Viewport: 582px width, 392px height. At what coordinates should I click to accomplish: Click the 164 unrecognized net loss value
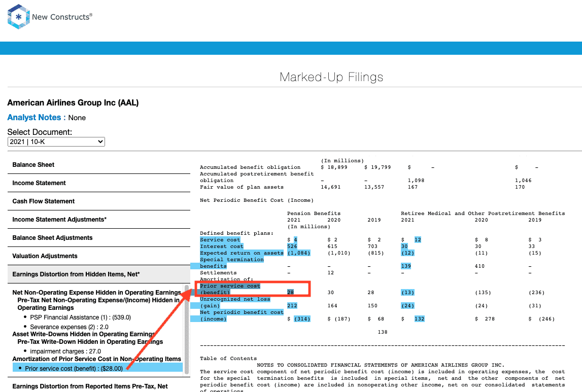click(332, 306)
